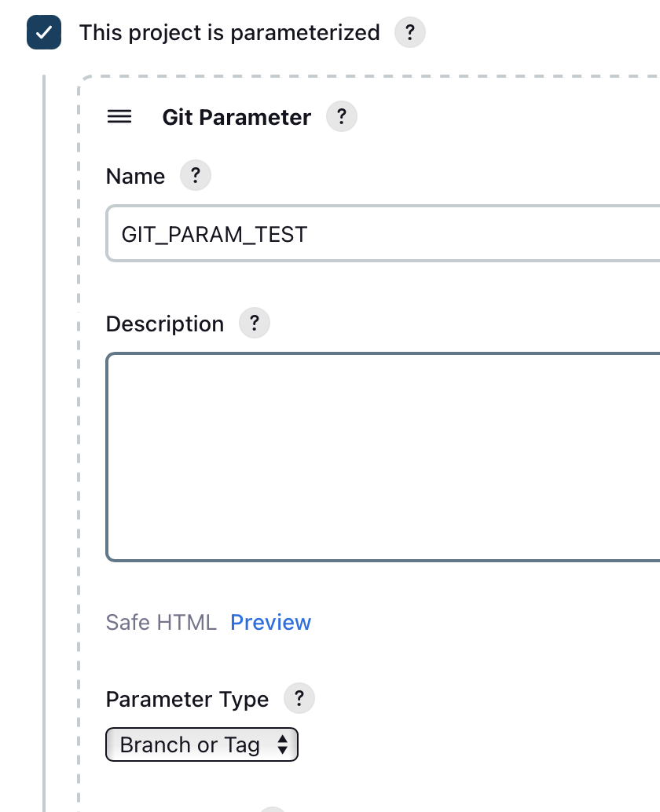Viewport: 660px width, 812px height.
Task: Click the "Name" label
Action: (x=135, y=175)
